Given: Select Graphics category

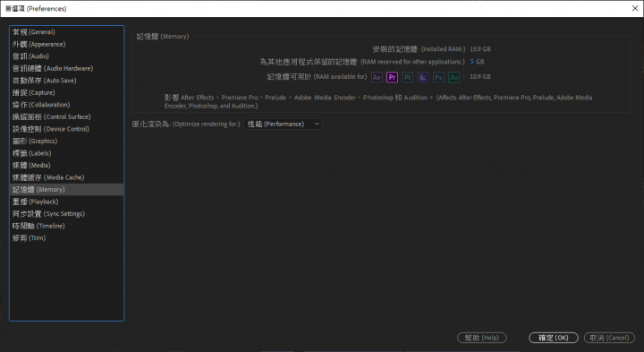Looking at the screenshot, I should (x=66, y=141).
